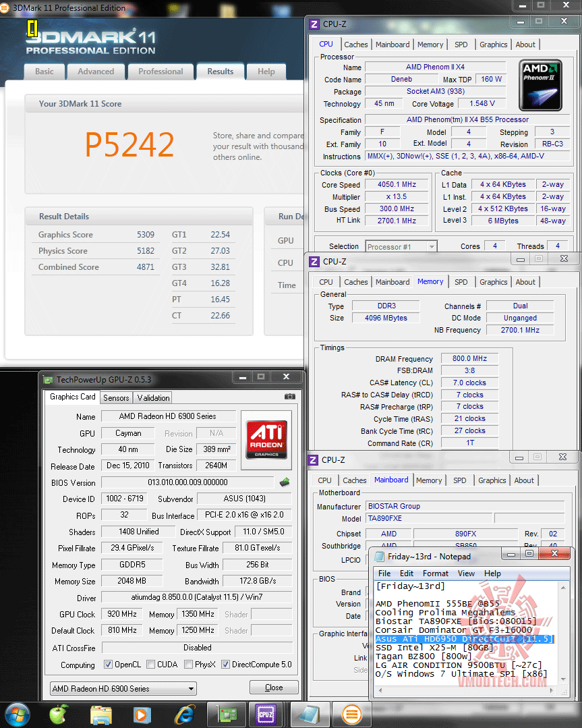Viewport: 582px width, 728px height.
Task: Open the AMD Radeon HD 6900 Series dropdown
Action: coord(123,689)
